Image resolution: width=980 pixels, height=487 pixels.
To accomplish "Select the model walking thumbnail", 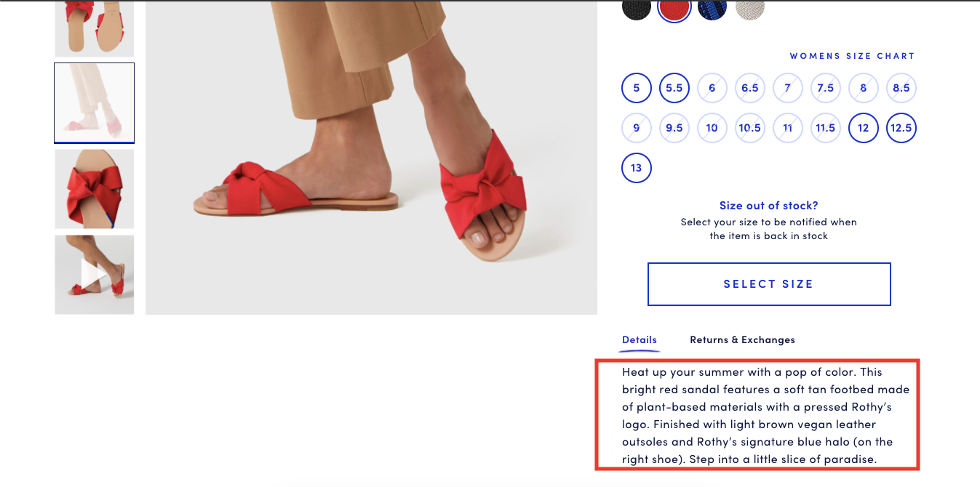I will tap(94, 103).
